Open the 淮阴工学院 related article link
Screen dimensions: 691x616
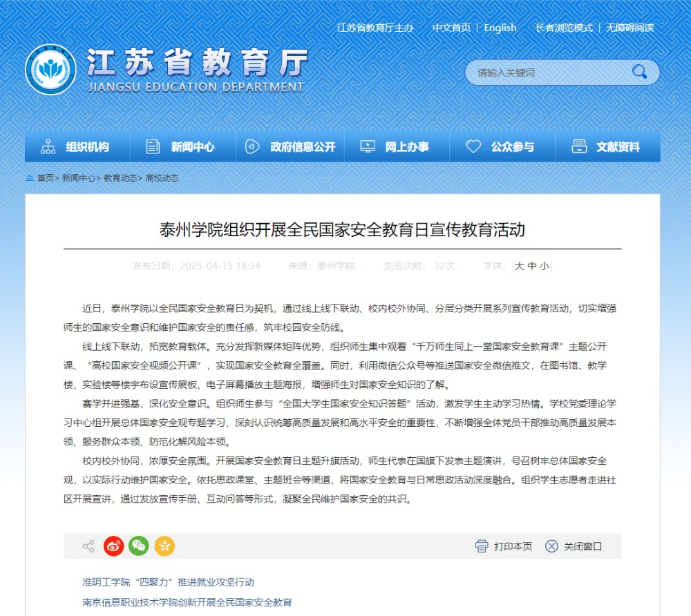[x=168, y=582]
